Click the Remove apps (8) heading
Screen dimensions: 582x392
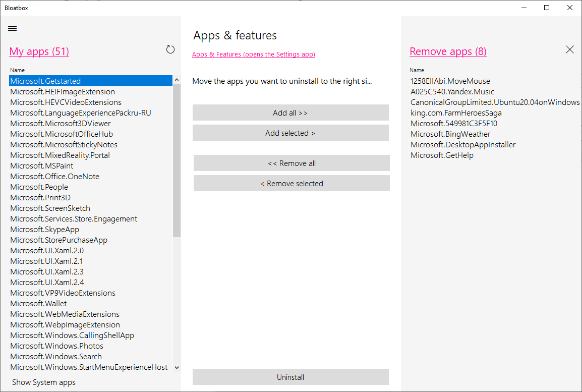[x=448, y=51]
